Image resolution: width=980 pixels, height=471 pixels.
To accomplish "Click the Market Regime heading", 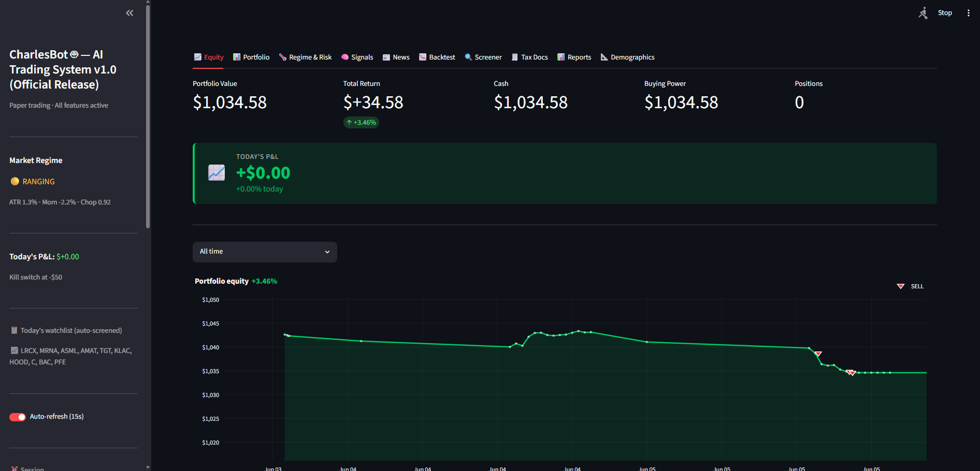I will [x=36, y=160].
